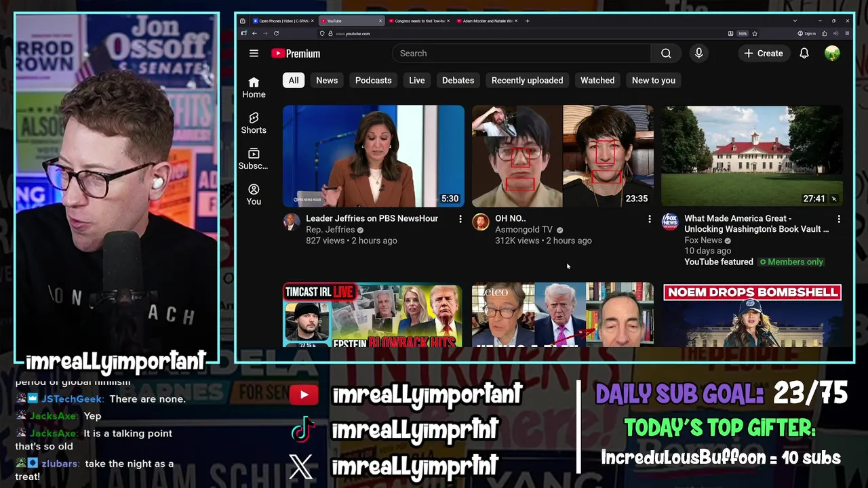The width and height of the screenshot is (868, 488).
Task: Open the Zeteo Trump interview thumbnail
Action: [x=563, y=315]
